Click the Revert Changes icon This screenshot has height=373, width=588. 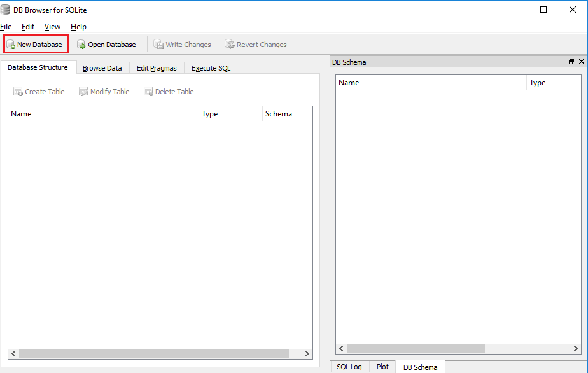[230, 45]
